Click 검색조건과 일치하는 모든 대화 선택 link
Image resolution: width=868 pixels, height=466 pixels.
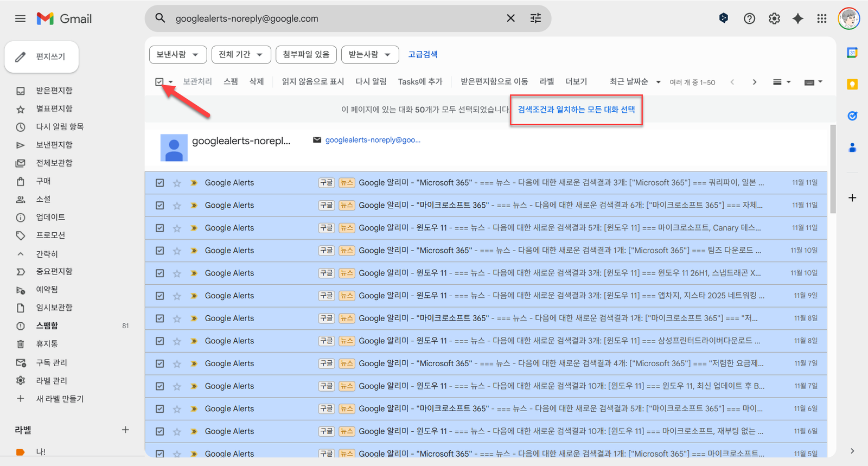click(x=576, y=110)
